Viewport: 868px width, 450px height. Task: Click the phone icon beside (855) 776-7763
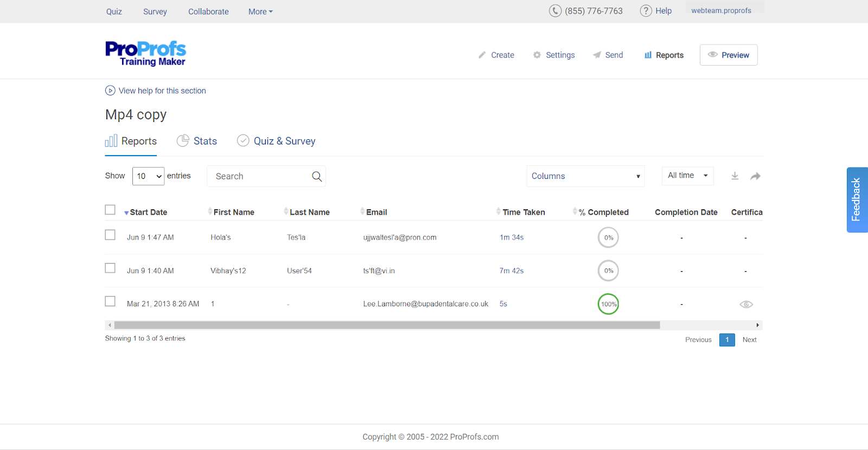555,11
